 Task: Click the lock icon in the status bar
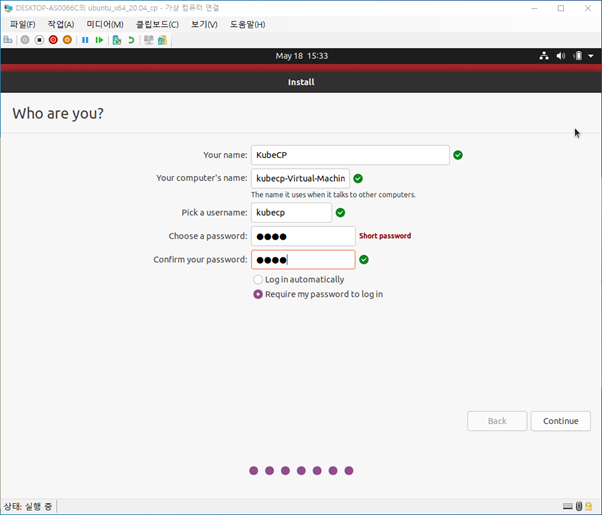click(x=589, y=506)
